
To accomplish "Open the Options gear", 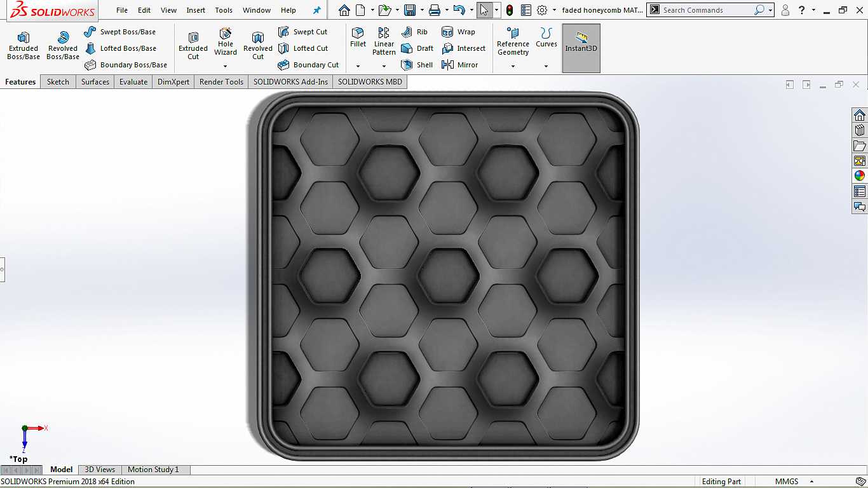I will [x=542, y=10].
